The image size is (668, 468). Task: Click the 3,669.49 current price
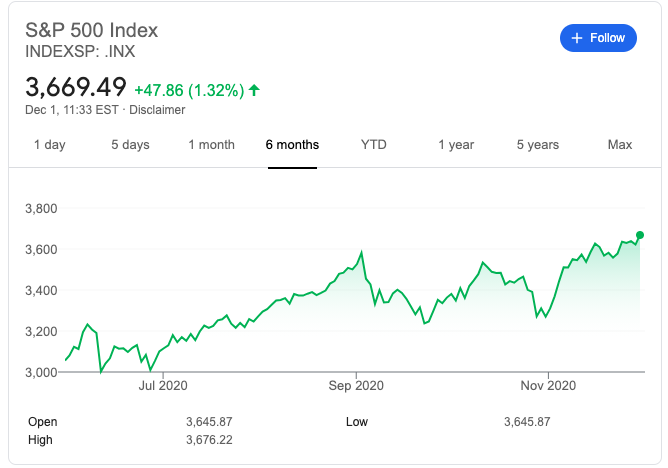(76, 88)
